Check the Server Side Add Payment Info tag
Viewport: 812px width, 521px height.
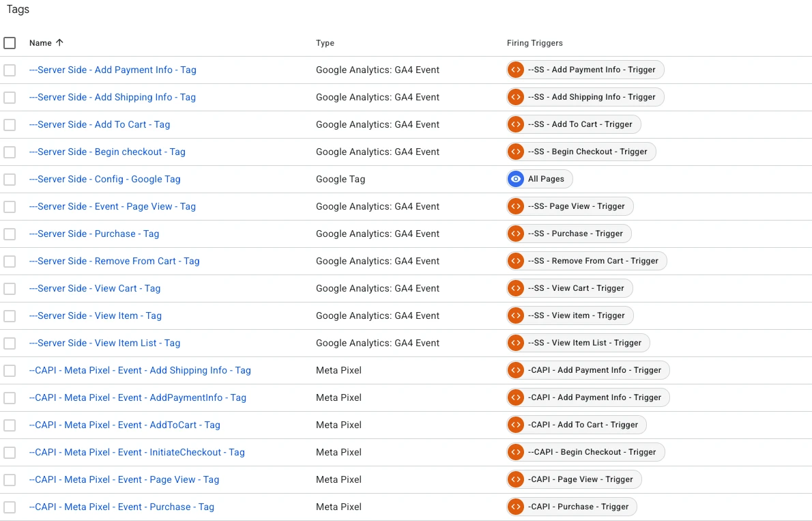pos(10,70)
